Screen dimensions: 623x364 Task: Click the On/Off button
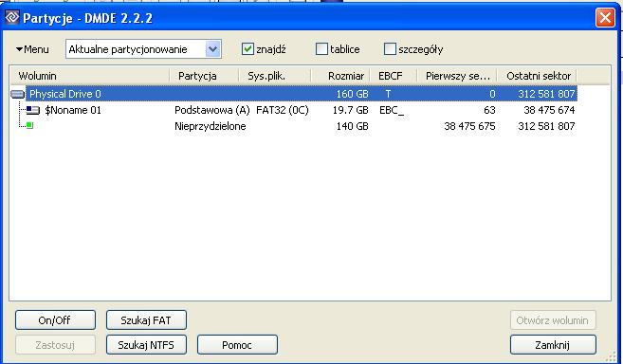[55, 320]
